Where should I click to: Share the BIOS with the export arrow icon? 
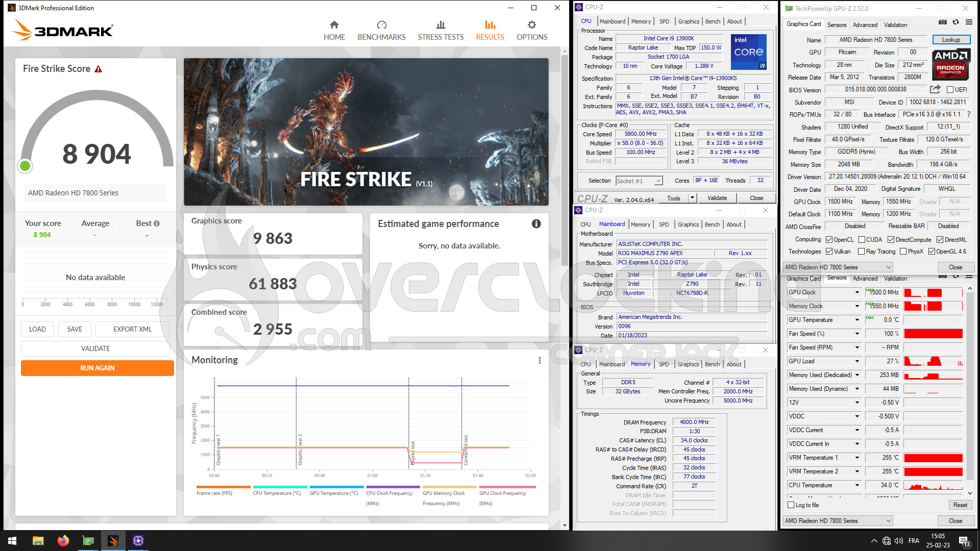[935, 89]
